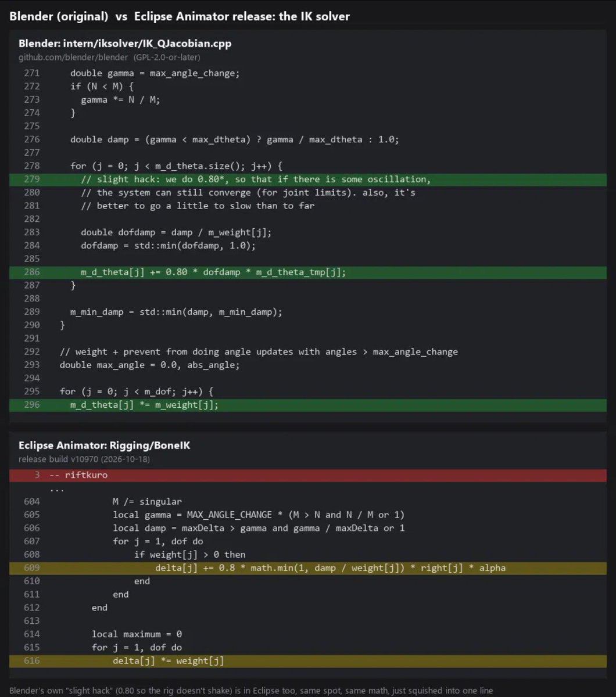Click line number 616 in gutter

click(32, 661)
